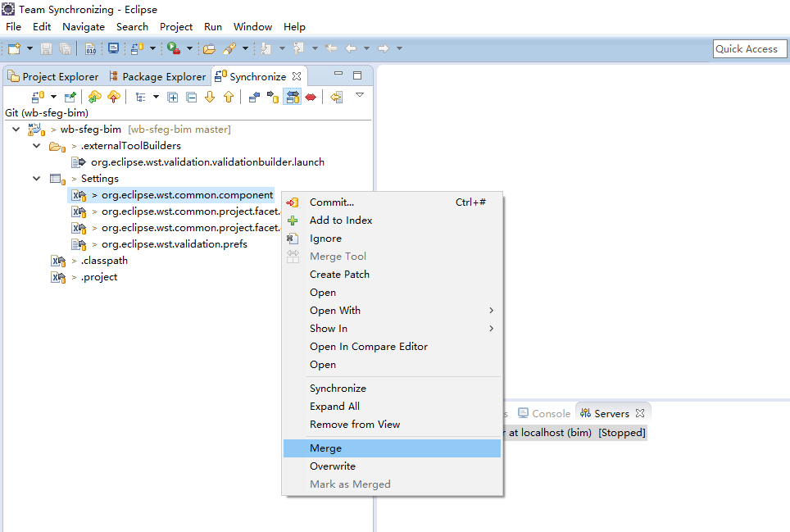Switch to the Project Explorer tab

(x=53, y=76)
